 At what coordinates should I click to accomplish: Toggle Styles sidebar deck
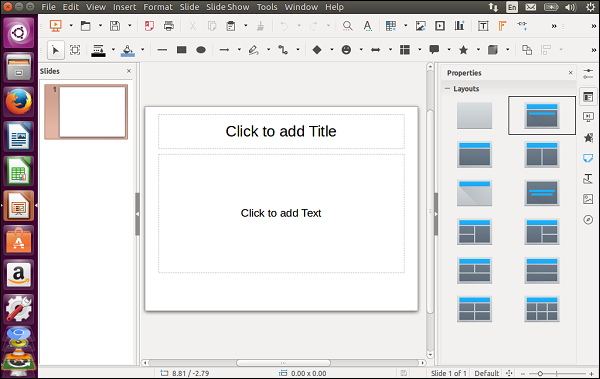pyautogui.click(x=588, y=178)
